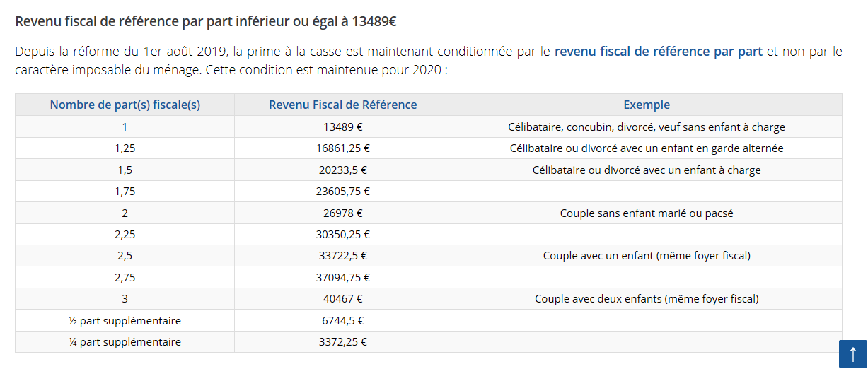This screenshot has height=369, width=868.
Task: Click the 30350,25 € cell
Action: [342, 235]
